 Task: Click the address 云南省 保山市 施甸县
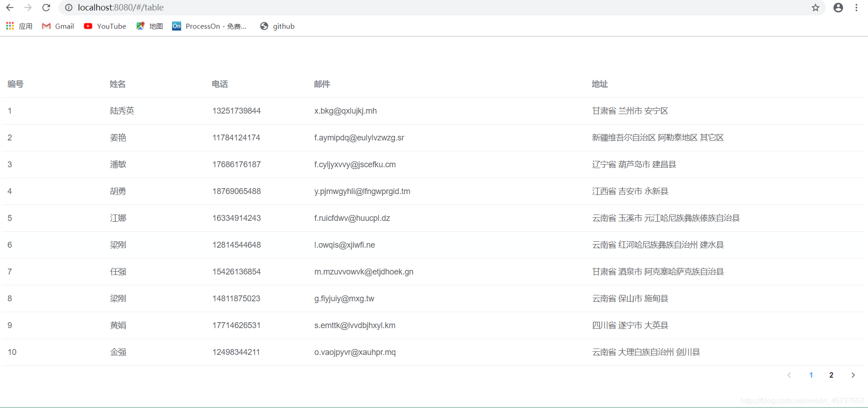click(630, 299)
